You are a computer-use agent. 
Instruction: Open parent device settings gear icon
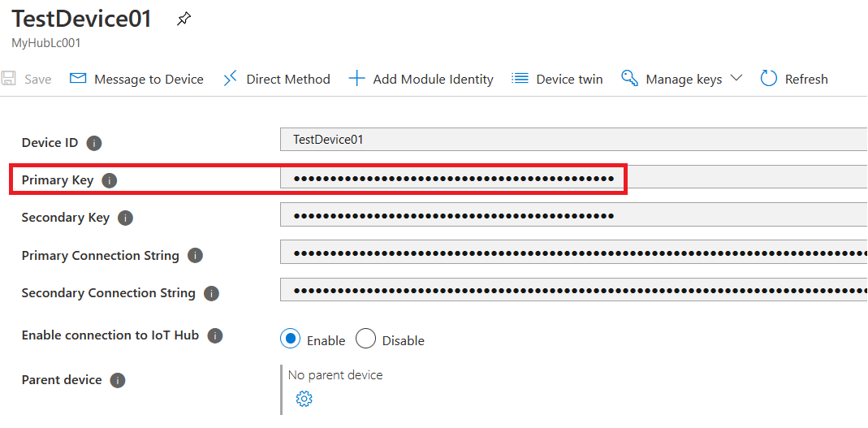coord(304,399)
